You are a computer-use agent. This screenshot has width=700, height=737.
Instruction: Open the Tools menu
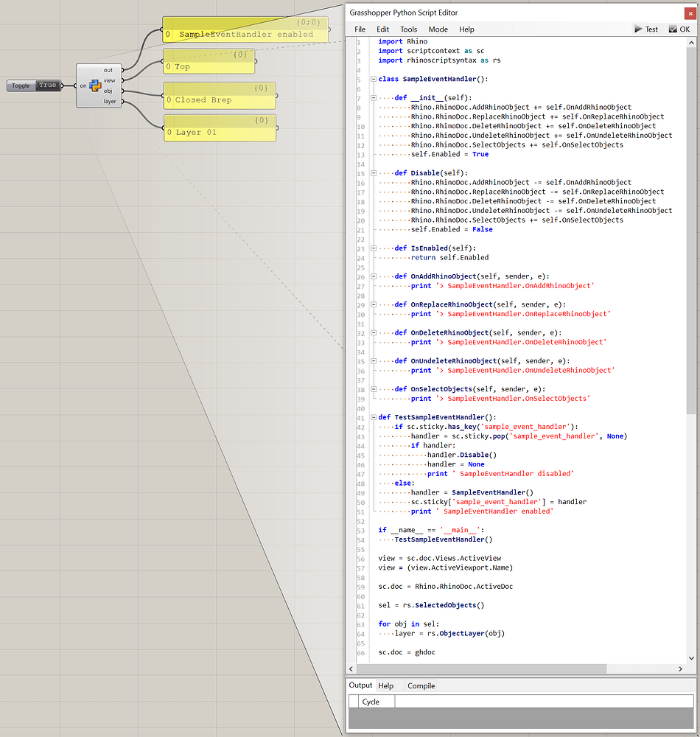pyautogui.click(x=408, y=29)
